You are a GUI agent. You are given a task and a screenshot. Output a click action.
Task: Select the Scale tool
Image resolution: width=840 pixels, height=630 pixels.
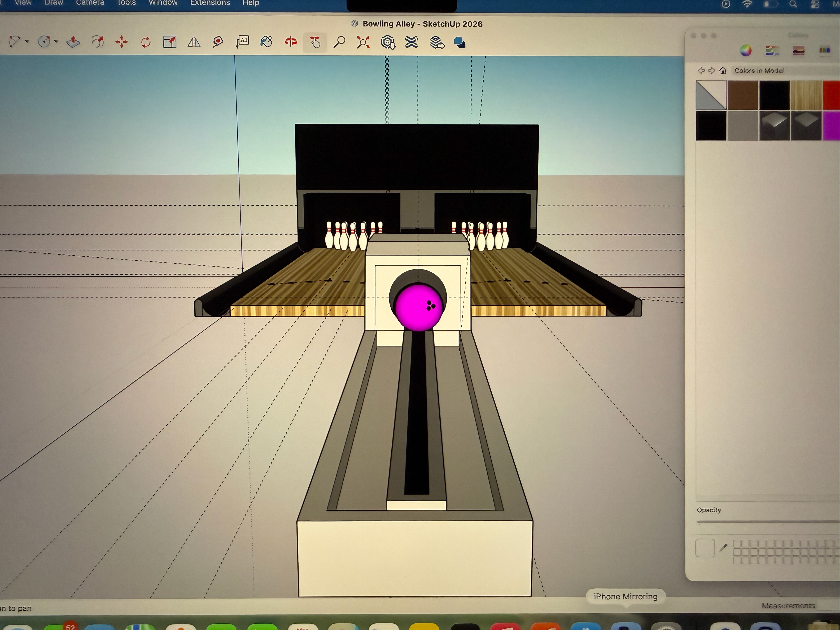coord(169,42)
